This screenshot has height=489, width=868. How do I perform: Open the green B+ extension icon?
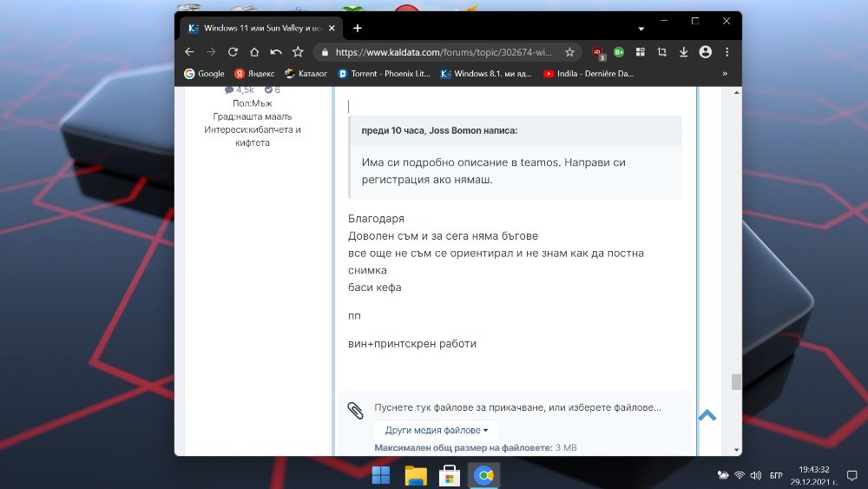tap(619, 52)
